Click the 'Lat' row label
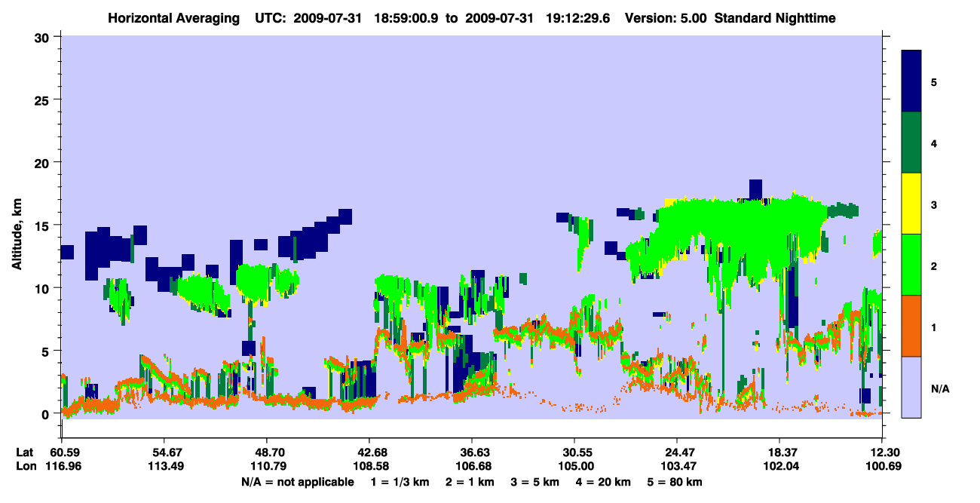This screenshot has height=503, width=980. (25, 452)
